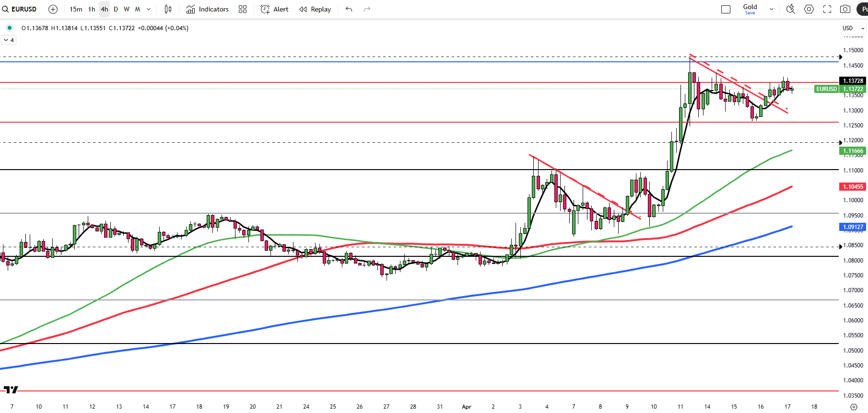Click the redo arrow

tap(367, 9)
